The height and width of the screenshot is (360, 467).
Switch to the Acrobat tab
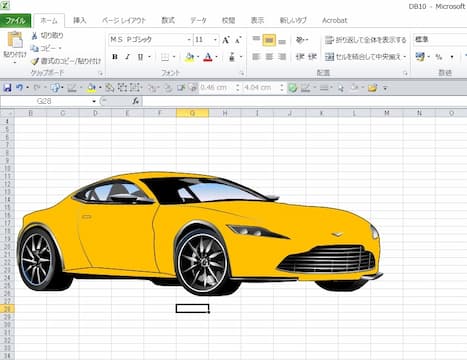click(x=334, y=21)
